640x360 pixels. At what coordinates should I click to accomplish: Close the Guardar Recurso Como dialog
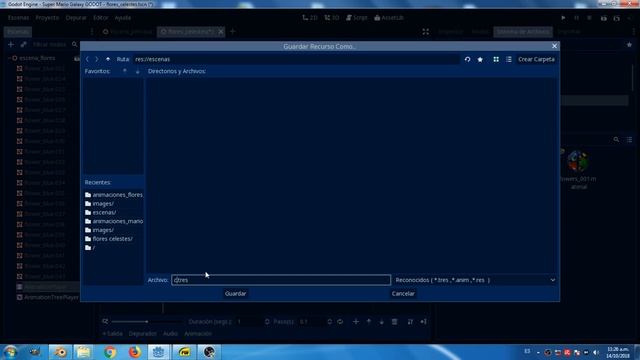(x=554, y=46)
